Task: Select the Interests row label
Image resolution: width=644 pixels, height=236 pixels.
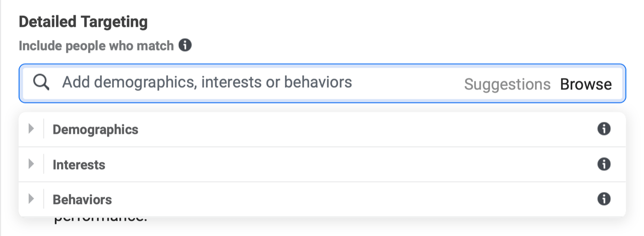Action: tap(79, 165)
